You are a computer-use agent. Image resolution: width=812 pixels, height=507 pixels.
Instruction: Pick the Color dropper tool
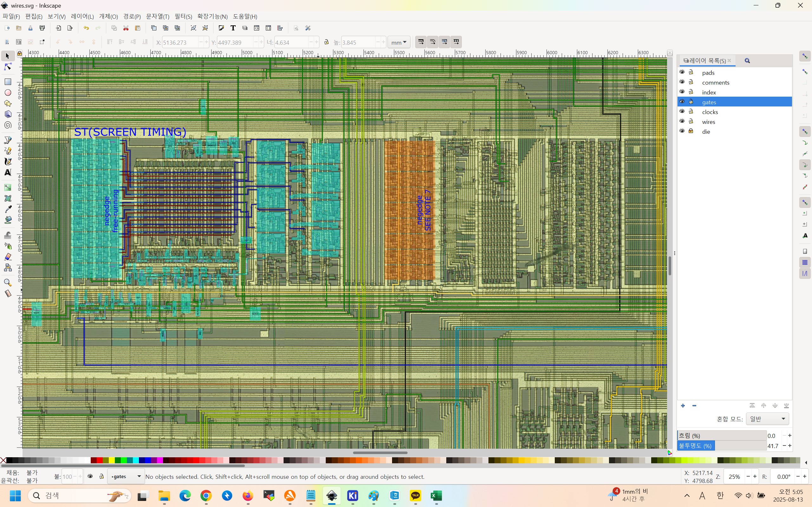8,209
